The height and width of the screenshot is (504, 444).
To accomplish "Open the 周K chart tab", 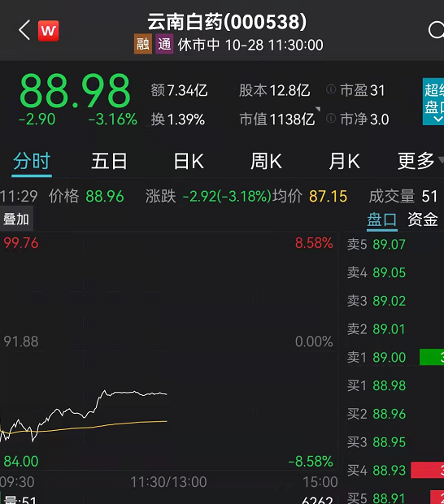I will pyautogui.click(x=266, y=161).
